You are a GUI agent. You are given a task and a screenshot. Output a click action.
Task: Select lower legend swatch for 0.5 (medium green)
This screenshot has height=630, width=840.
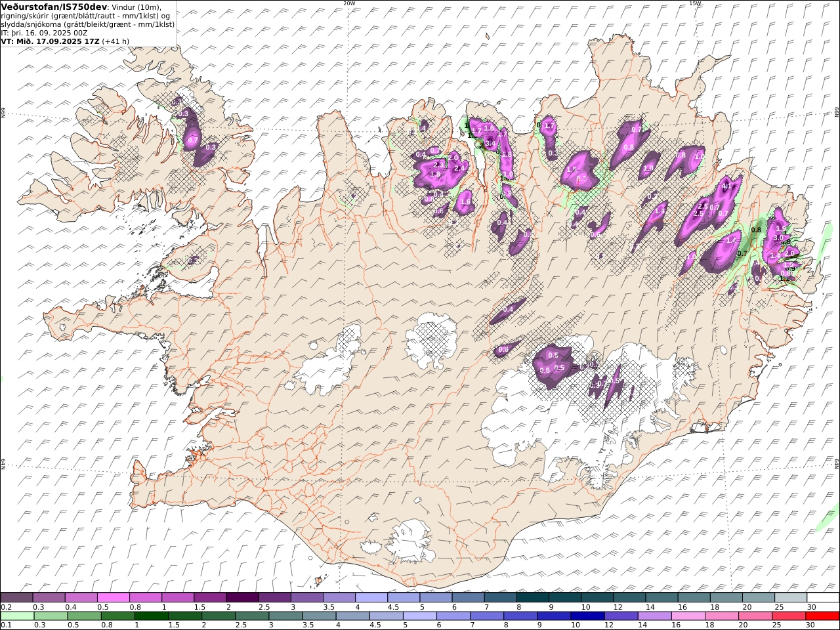(x=84, y=616)
